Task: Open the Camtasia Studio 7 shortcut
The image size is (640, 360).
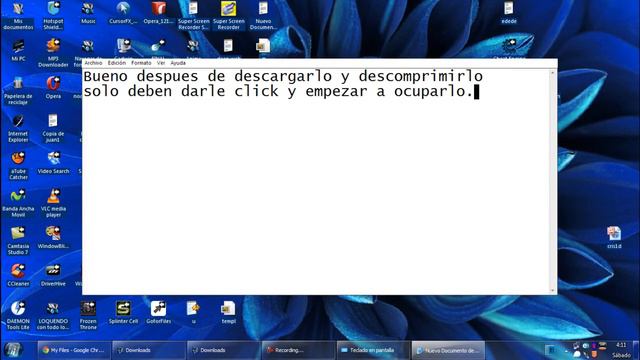Action: [x=18, y=241]
